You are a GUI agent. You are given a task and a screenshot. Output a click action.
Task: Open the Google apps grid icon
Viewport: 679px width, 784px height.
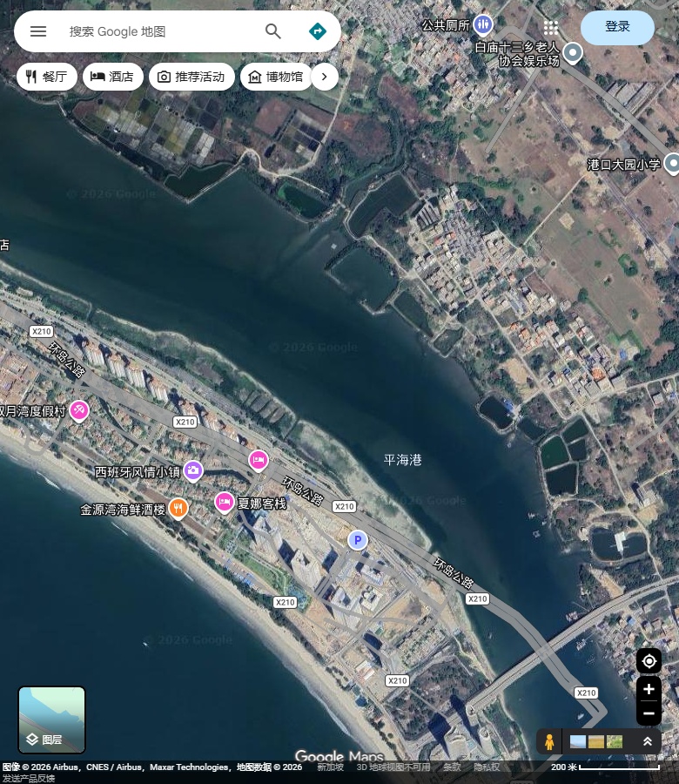point(550,28)
